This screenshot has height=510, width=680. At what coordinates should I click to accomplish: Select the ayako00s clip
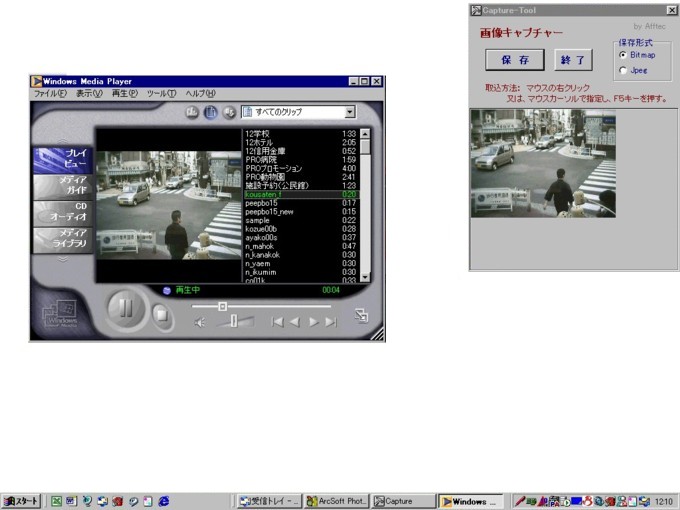coord(300,238)
